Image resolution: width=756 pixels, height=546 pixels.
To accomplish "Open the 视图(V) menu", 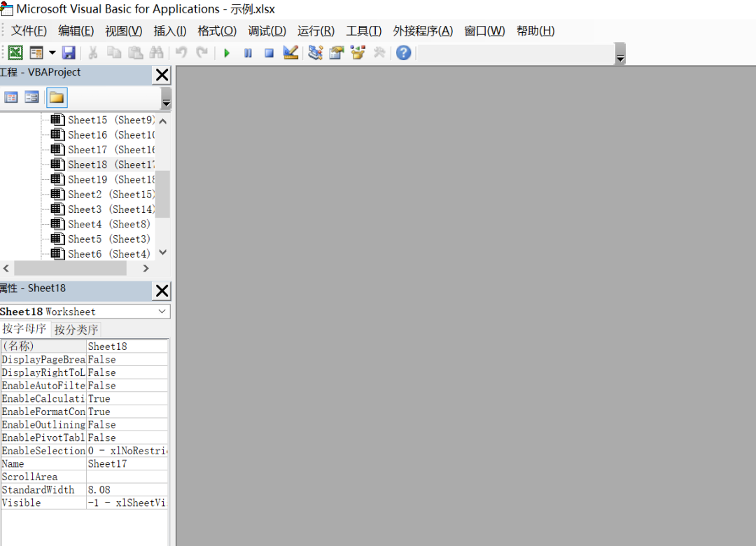I will point(124,31).
